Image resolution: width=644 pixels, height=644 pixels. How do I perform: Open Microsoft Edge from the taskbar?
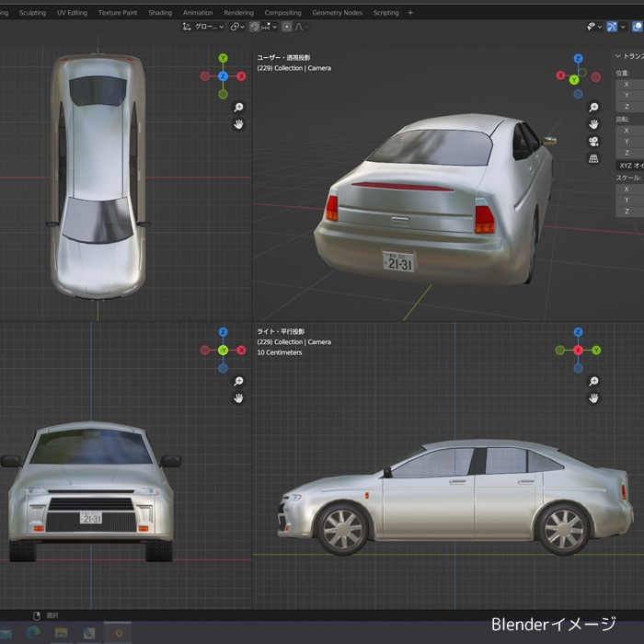coord(33,633)
